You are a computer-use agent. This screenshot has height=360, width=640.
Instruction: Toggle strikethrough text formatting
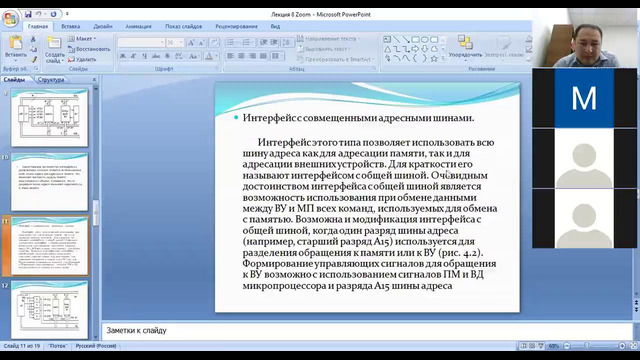(156, 56)
